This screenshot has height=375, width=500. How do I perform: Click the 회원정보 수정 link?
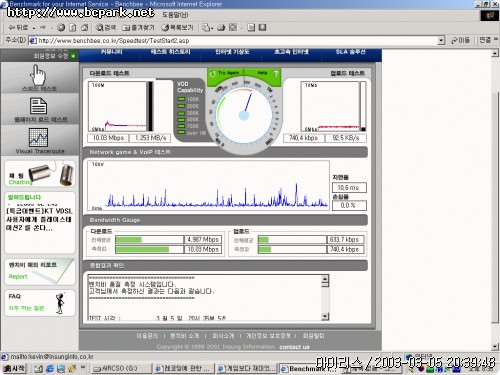pos(51,56)
